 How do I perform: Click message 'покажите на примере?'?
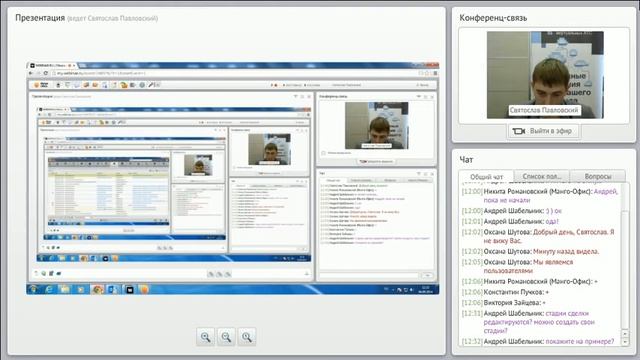pyautogui.click(x=580, y=342)
